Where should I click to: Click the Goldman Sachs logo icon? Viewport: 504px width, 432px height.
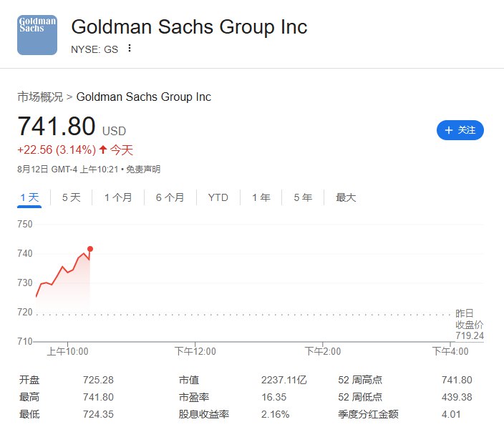click(x=37, y=35)
